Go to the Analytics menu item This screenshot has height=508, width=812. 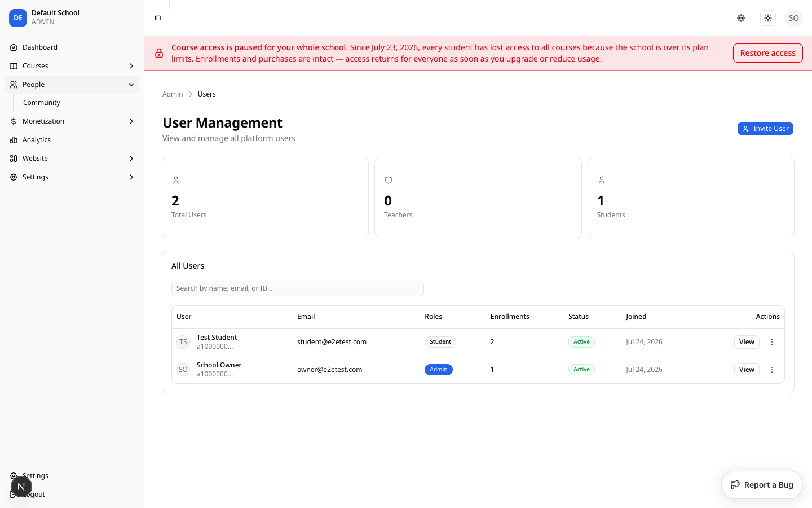click(x=72, y=140)
